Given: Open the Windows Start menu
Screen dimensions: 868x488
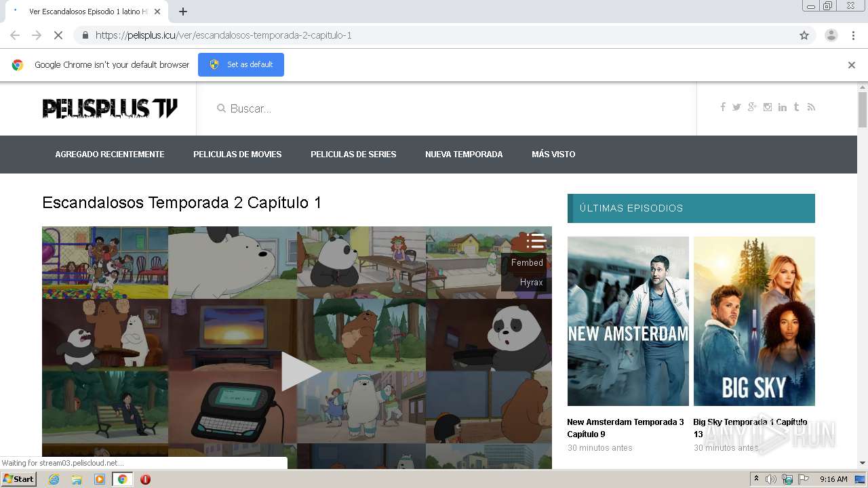Looking at the screenshot, I should click(19, 479).
